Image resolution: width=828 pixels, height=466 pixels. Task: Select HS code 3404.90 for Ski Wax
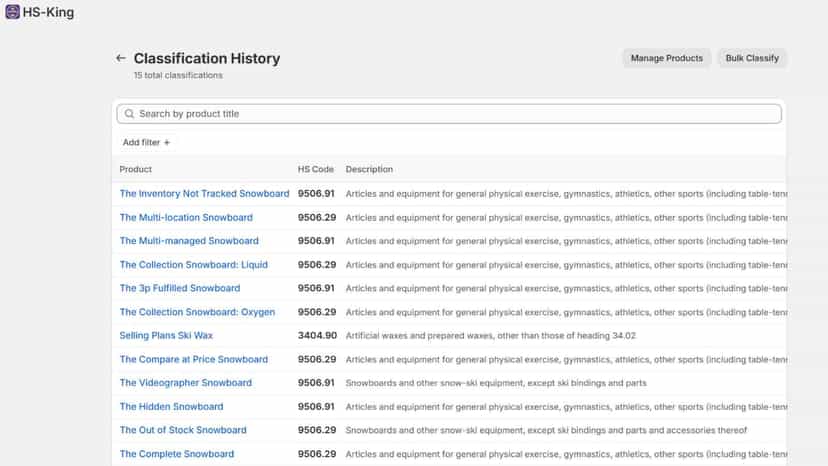pos(317,335)
